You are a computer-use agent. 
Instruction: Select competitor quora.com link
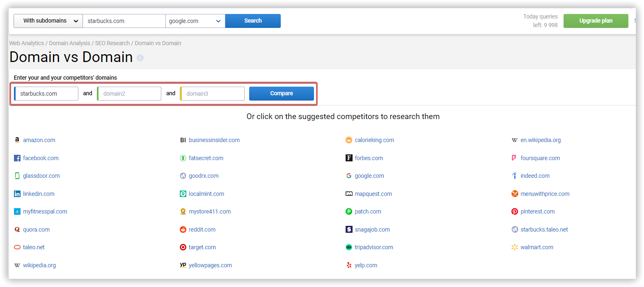click(x=36, y=230)
